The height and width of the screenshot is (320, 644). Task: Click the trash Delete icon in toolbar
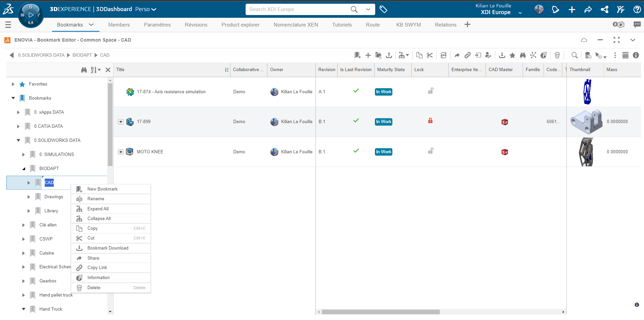point(557,55)
